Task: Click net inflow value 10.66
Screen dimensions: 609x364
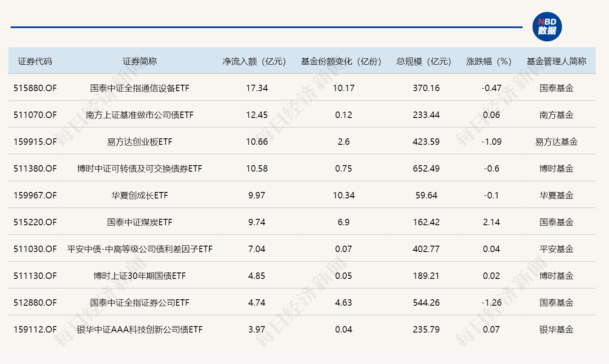Action: click(x=257, y=142)
